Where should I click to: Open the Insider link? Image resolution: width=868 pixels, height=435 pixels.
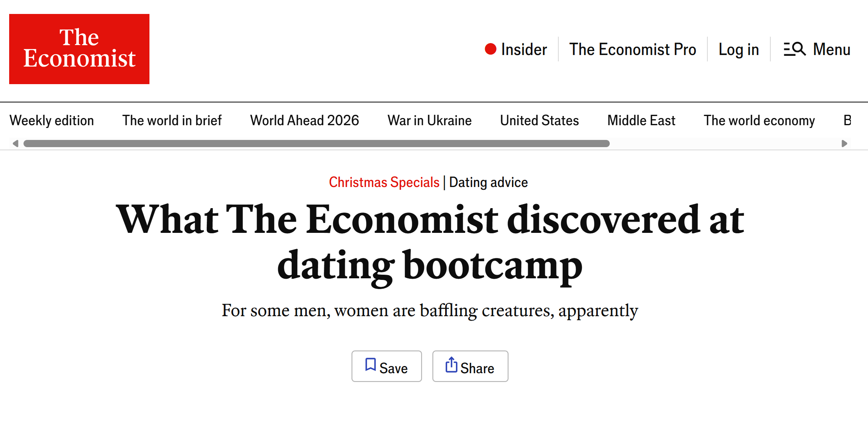[524, 49]
